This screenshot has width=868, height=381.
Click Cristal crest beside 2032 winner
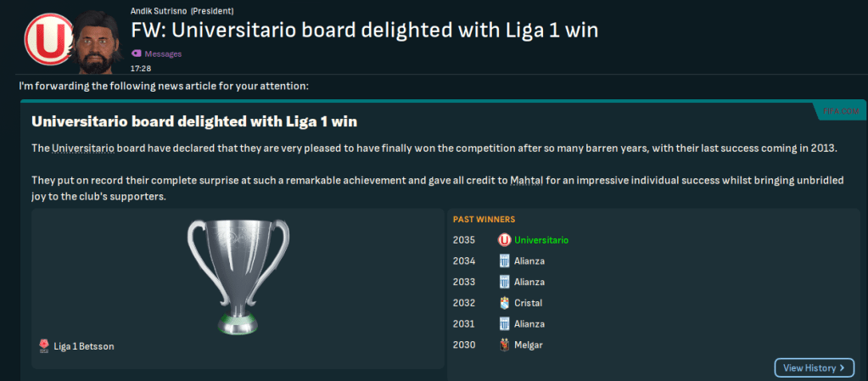click(x=504, y=303)
